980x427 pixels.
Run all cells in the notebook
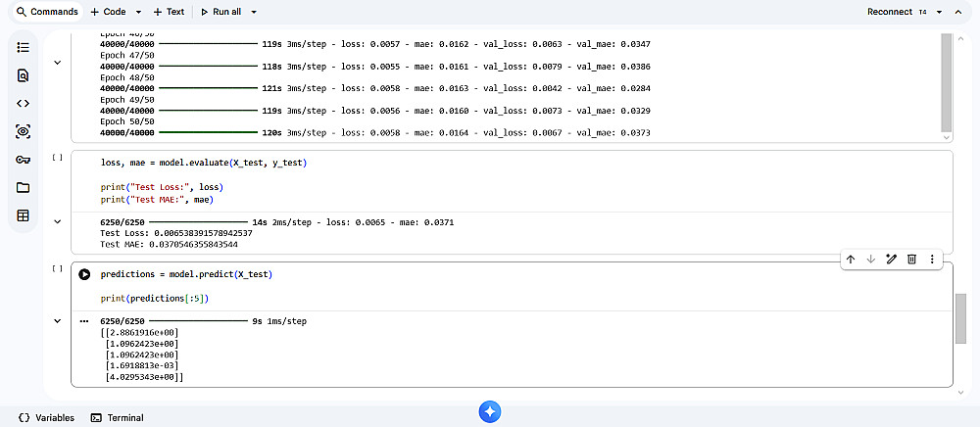[x=220, y=12]
